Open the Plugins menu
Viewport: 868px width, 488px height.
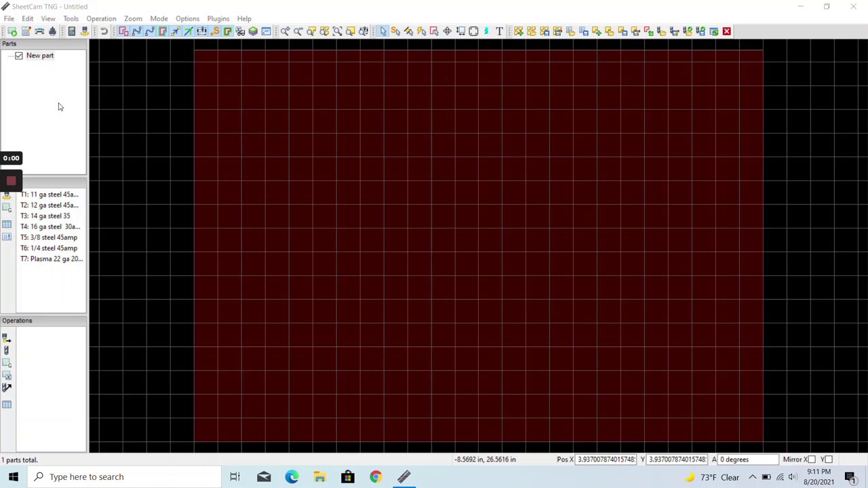(218, 18)
